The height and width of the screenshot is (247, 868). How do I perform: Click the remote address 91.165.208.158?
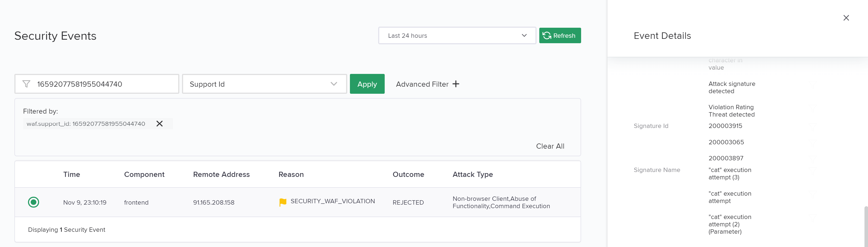(214, 202)
